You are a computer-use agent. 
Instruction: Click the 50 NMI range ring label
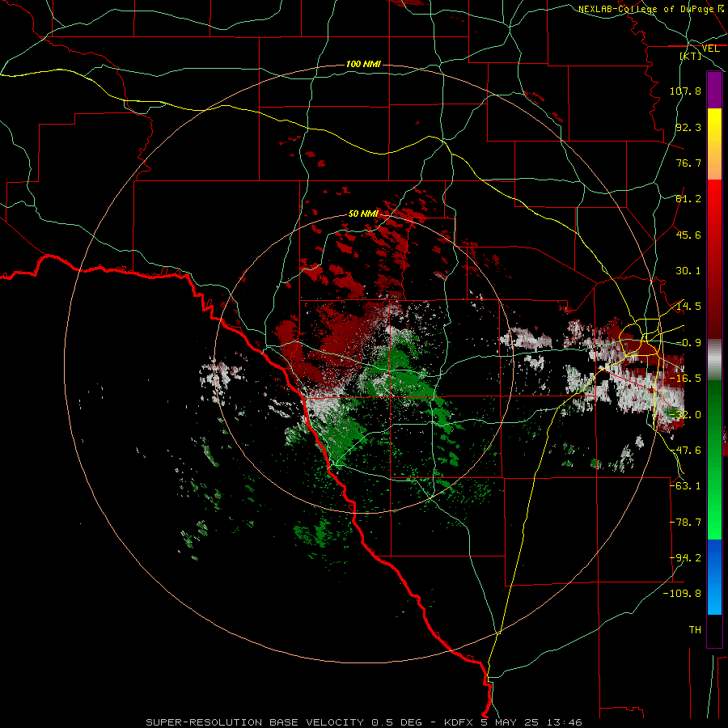363,214
